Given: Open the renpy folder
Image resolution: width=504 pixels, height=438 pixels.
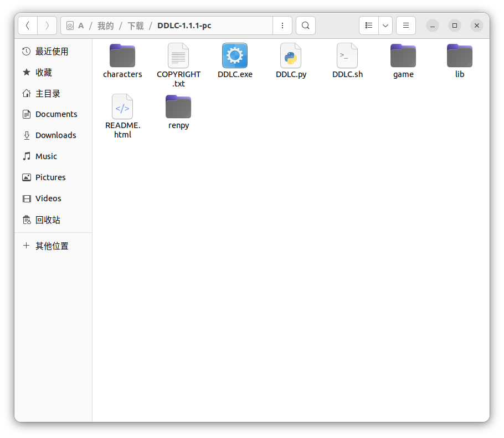Looking at the screenshot, I should pyautogui.click(x=178, y=111).
